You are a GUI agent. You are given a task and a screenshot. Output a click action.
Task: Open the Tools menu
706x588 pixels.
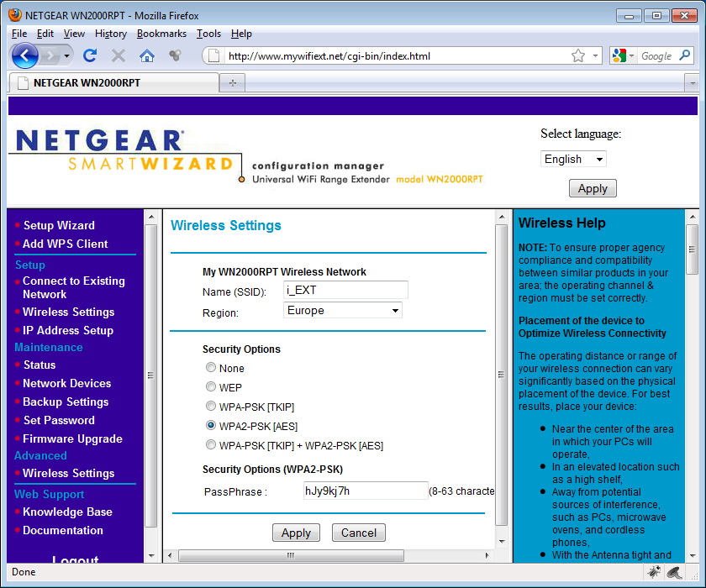[208, 34]
